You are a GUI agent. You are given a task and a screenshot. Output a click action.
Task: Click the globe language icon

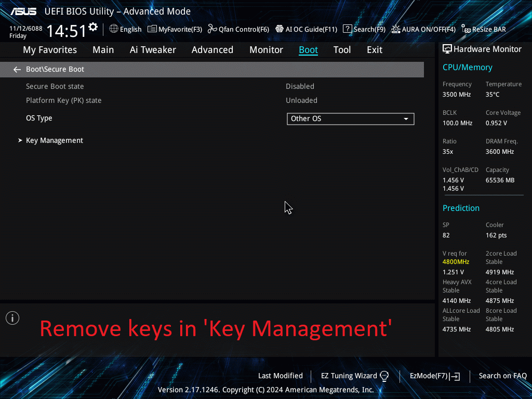click(114, 29)
